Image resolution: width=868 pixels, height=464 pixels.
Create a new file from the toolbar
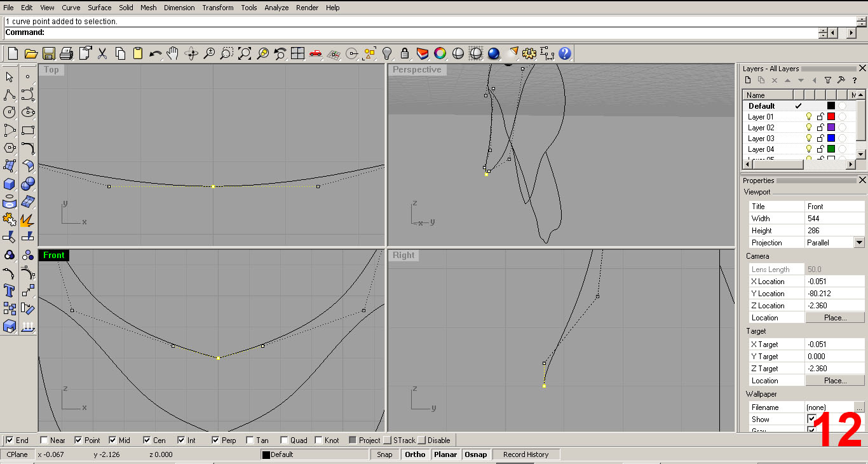(13, 53)
